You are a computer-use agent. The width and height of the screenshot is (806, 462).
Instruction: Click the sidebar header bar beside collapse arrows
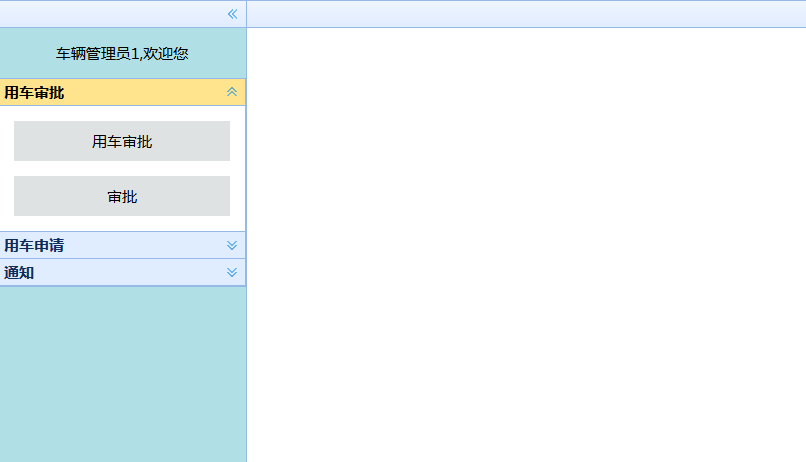tap(113, 14)
